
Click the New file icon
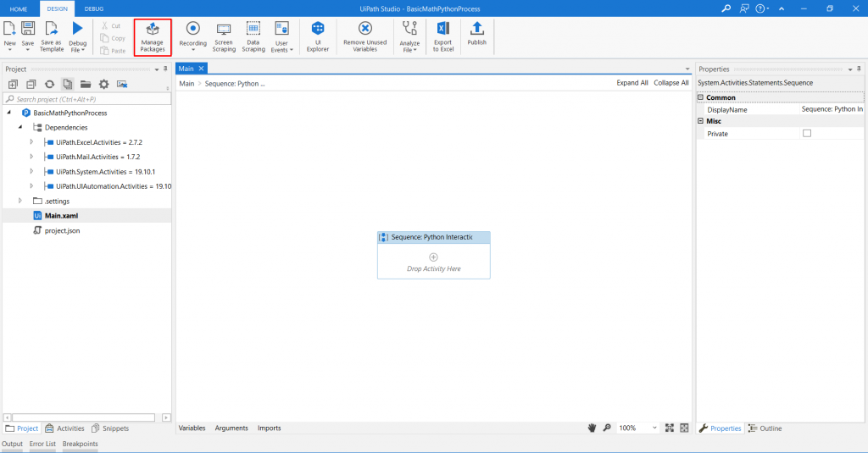pos(9,28)
